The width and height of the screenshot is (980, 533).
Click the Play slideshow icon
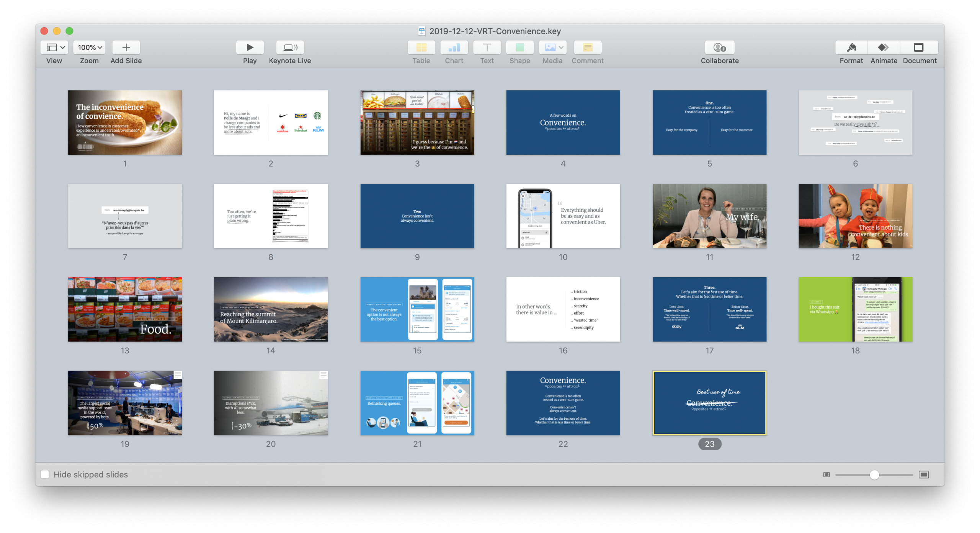[250, 47]
